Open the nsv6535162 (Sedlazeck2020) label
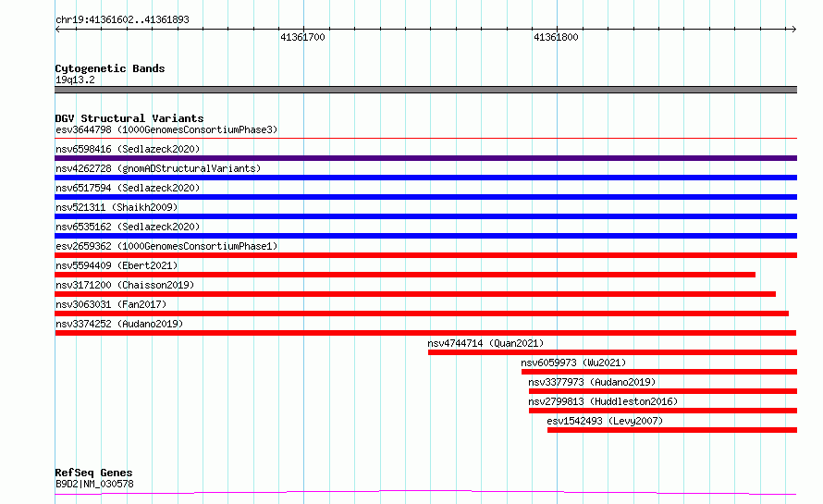The width and height of the screenshot is (823, 504). [128, 227]
